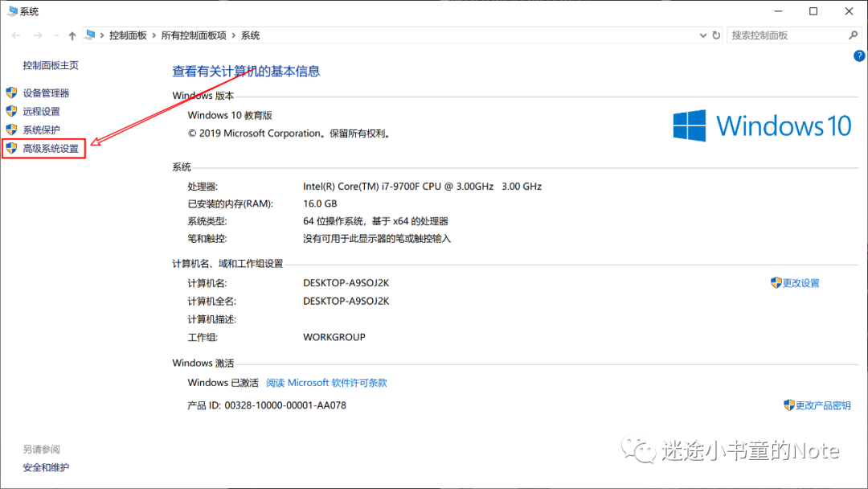
Task: Open 设备管理器 (Device Manager) link
Action: pos(46,93)
